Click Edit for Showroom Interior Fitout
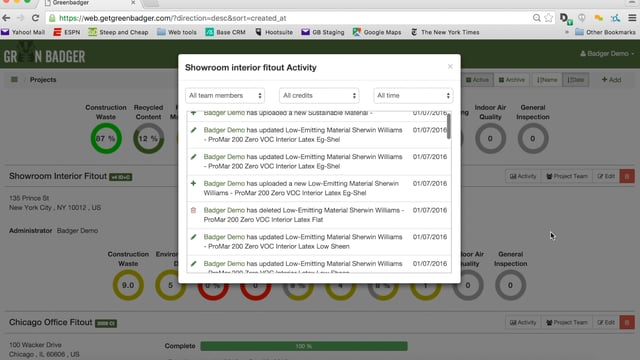640x360 pixels. 606,176
